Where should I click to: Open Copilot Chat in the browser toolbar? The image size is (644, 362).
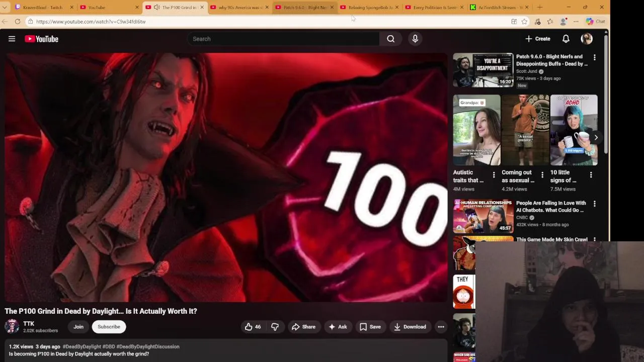[x=595, y=22]
